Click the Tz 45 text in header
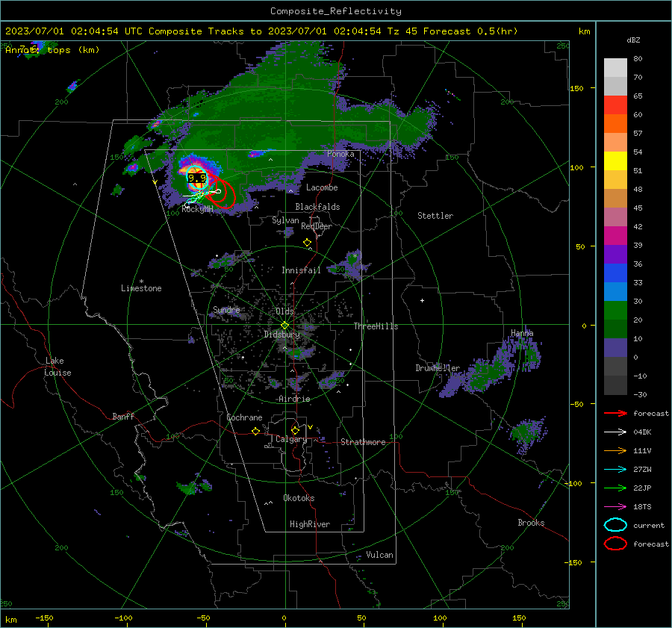672x628 pixels. tap(402, 31)
